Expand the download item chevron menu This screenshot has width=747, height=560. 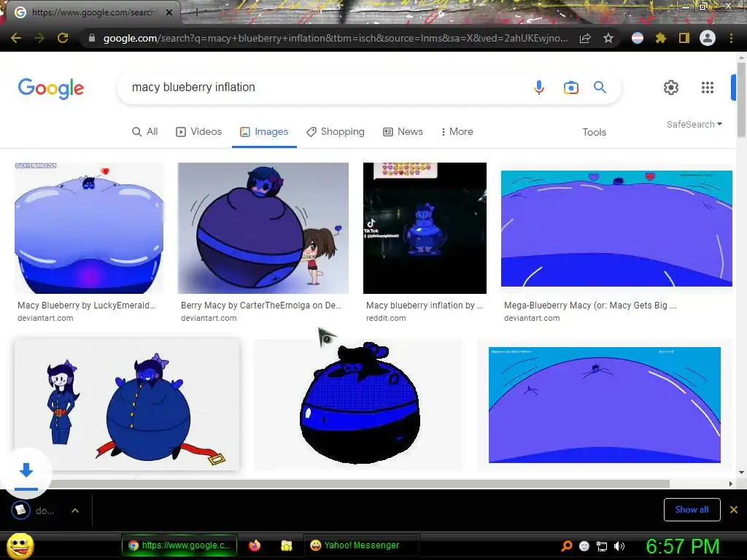click(75, 510)
